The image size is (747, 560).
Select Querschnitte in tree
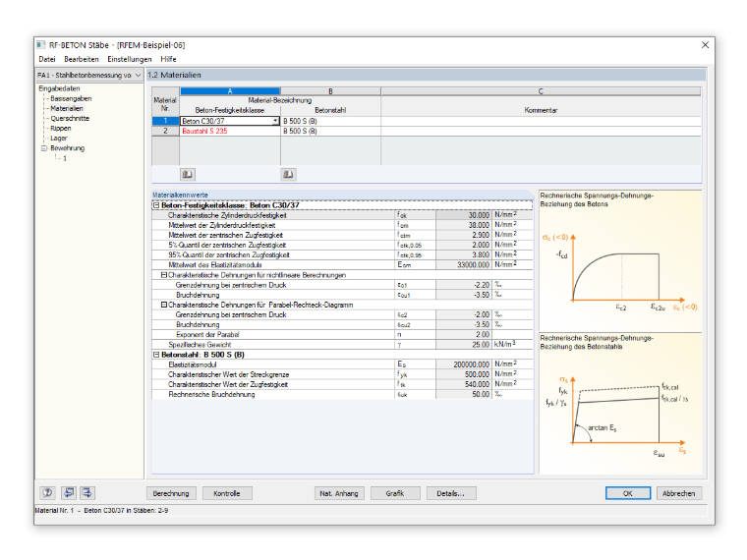pyautogui.click(x=70, y=119)
